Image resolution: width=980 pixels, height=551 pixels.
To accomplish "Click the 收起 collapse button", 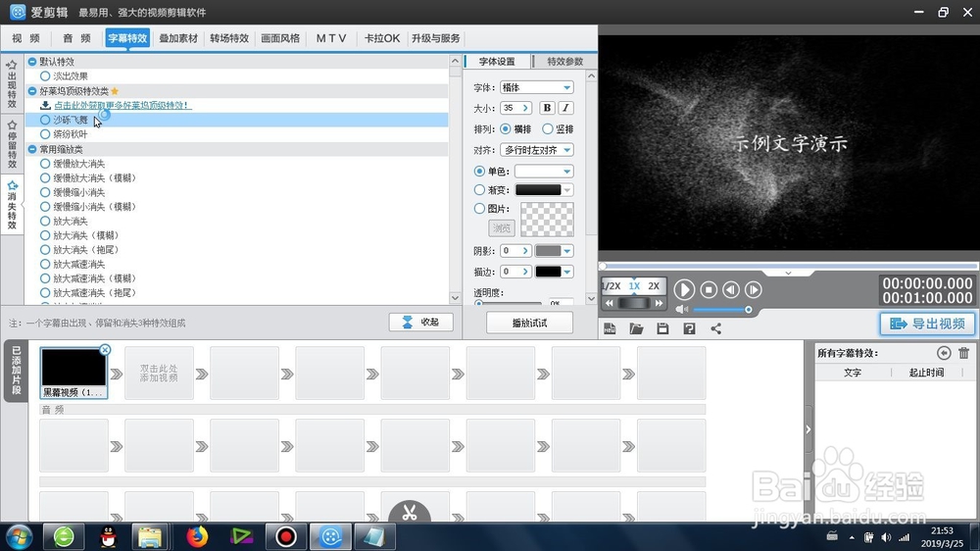I will (420, 323).
